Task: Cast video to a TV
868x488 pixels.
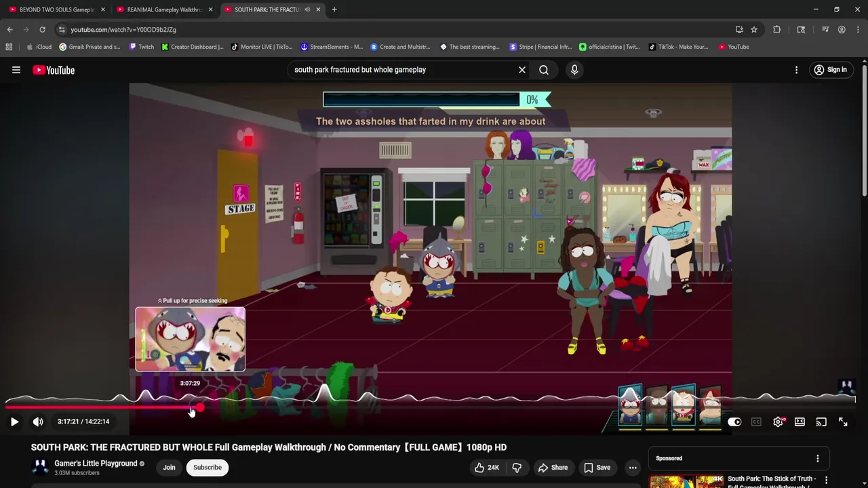Action: (821, 422)
